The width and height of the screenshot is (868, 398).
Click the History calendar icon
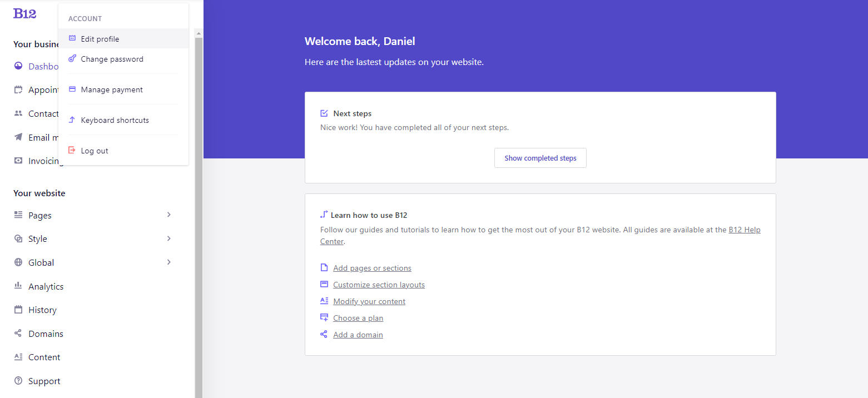pyautogui.click(x=18, y=310)
